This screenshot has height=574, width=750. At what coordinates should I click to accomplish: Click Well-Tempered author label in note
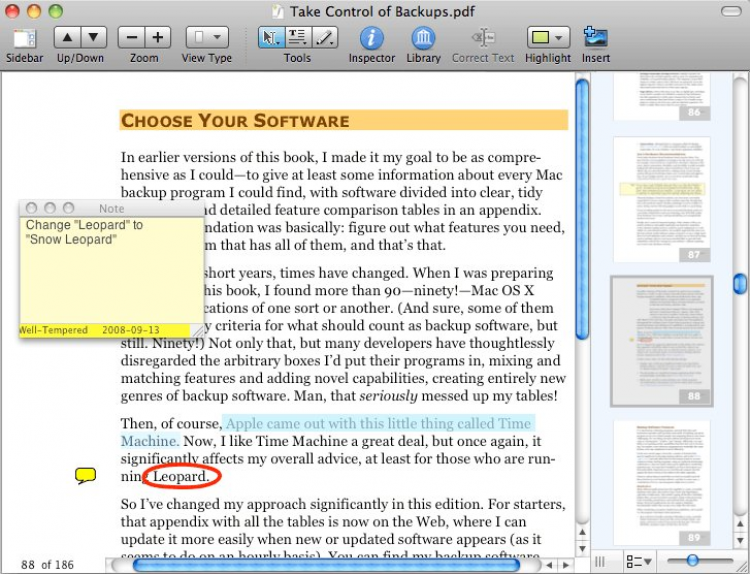click(53, 330)
